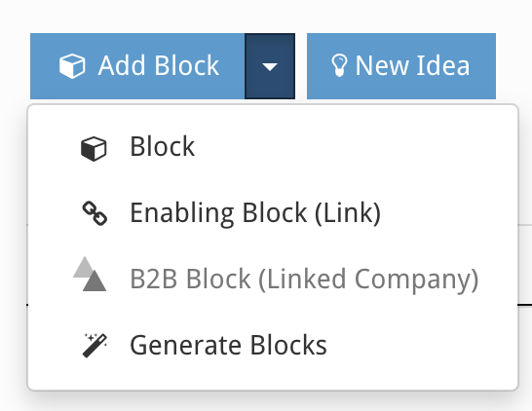
Task: Click the Linked Company text in the B2B entry
Action: [368, 280]
